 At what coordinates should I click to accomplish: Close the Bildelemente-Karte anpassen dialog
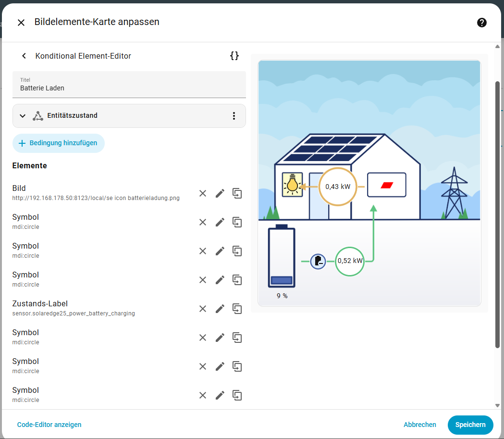21,23
